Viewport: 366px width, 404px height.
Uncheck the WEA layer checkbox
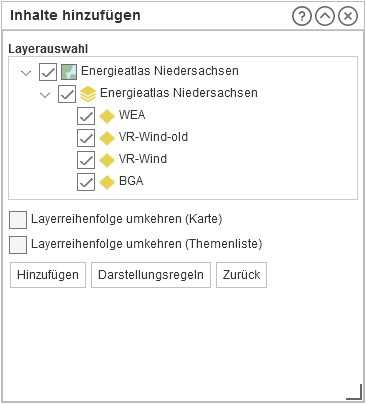click(86, 116)
